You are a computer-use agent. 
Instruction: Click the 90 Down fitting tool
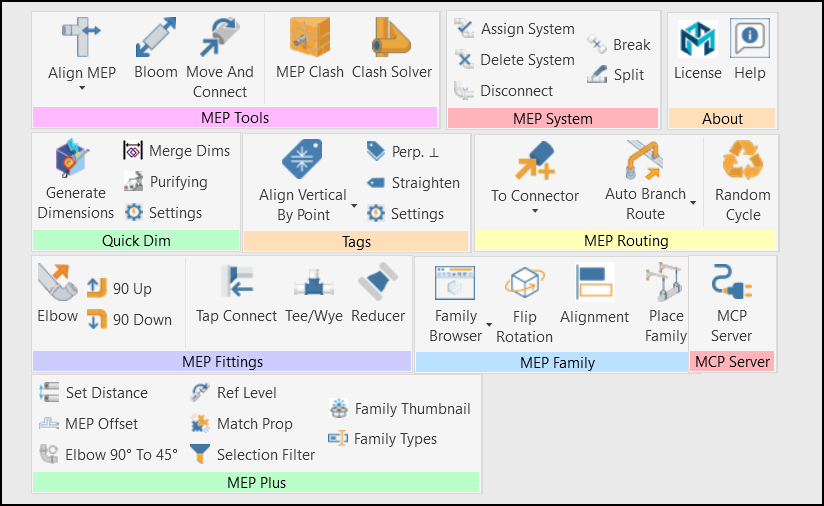129,319
